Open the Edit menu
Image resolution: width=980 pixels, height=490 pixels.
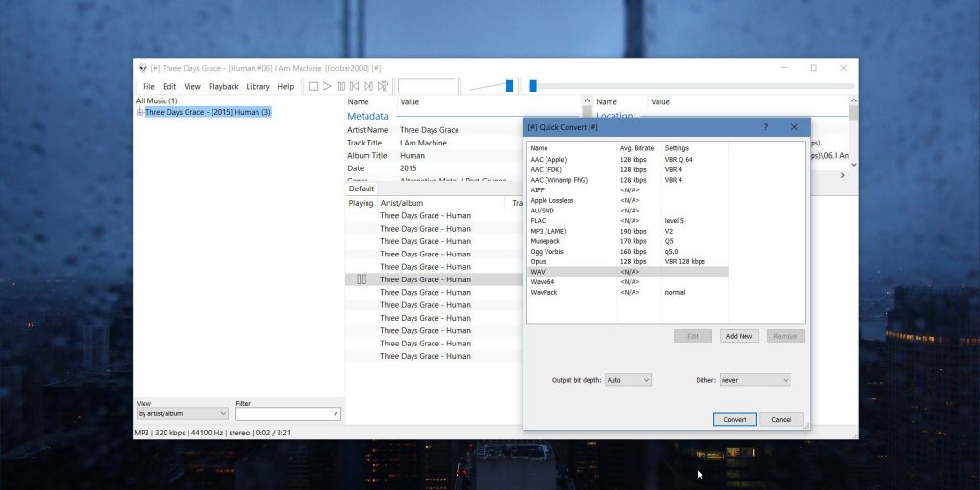tap(169, 87)
